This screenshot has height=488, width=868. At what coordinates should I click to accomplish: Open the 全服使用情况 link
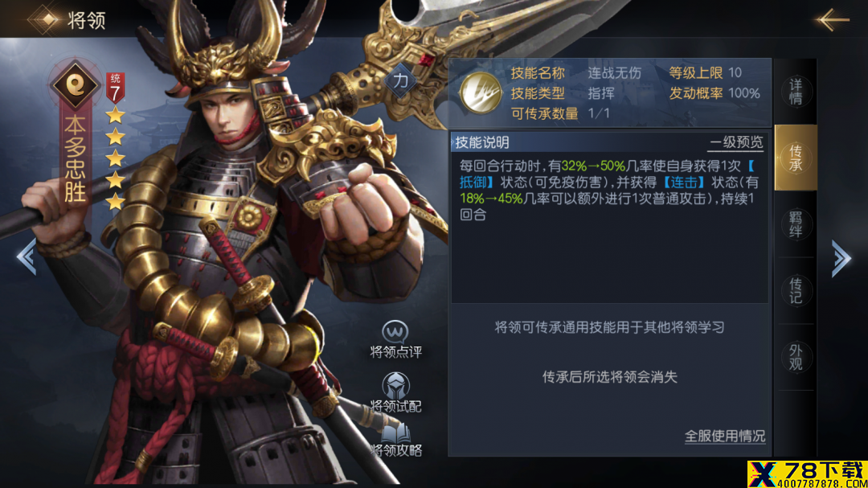pyautogui.click(x=725, y=436)
